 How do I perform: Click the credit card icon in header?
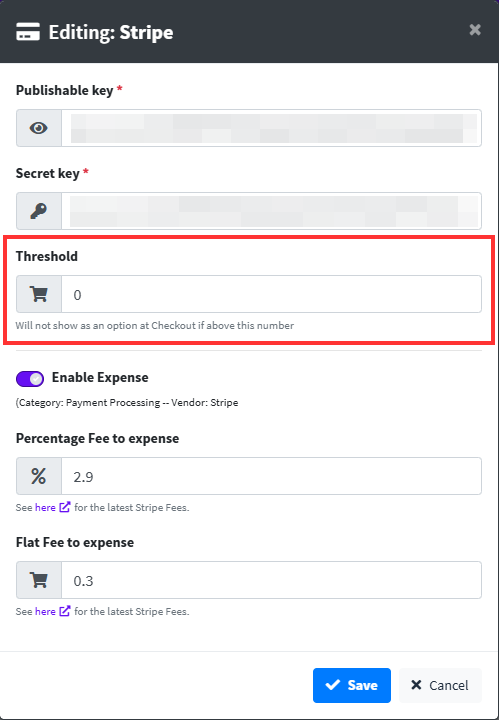pyautogui.click(x=28, y=32)
